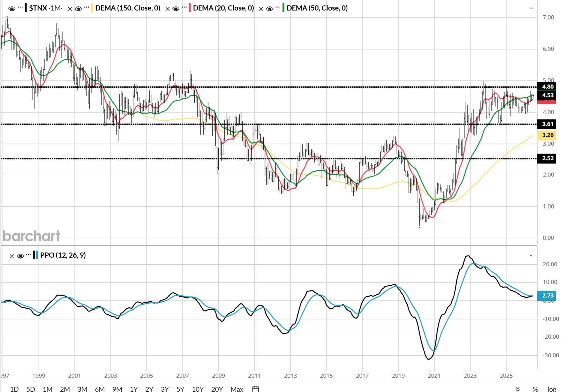Select the 1M time range

pyautogui.click(x=47, y=389)
